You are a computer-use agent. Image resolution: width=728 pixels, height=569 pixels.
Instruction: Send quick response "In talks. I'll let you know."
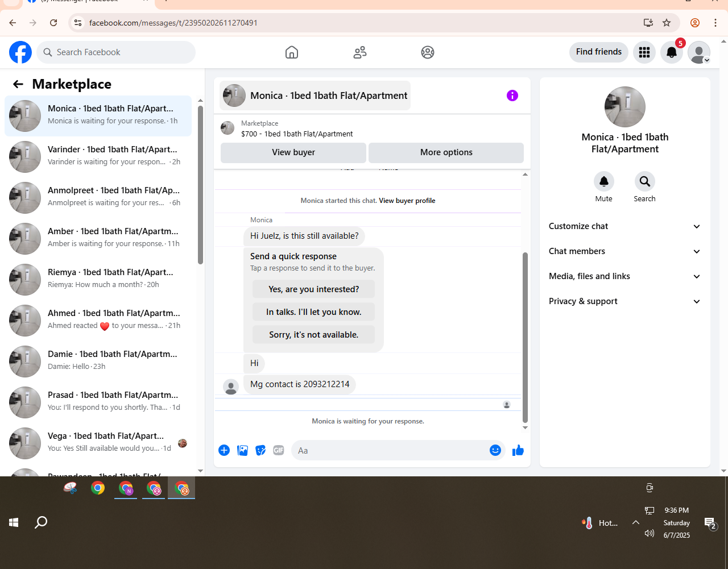pos(314,312)
